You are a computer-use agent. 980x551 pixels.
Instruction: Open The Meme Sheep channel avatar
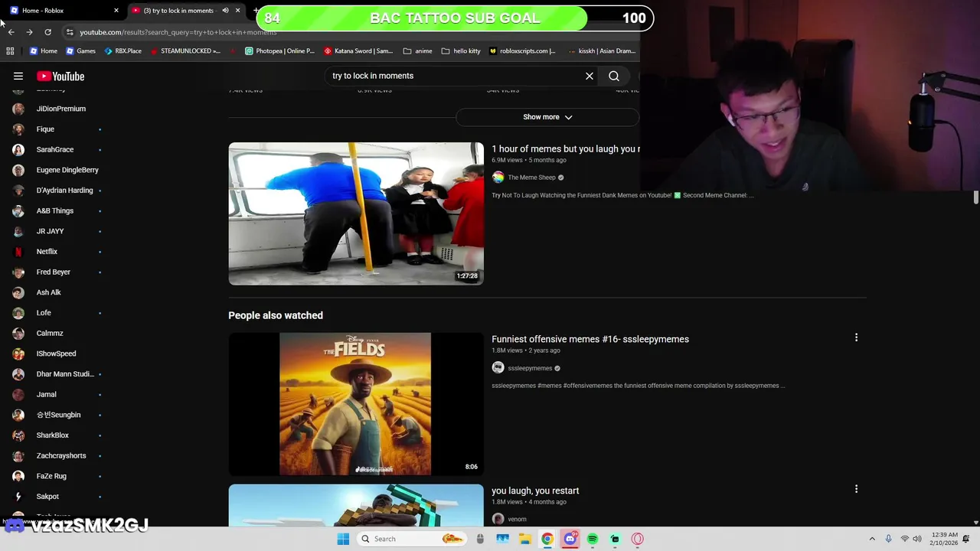(498, 178)
